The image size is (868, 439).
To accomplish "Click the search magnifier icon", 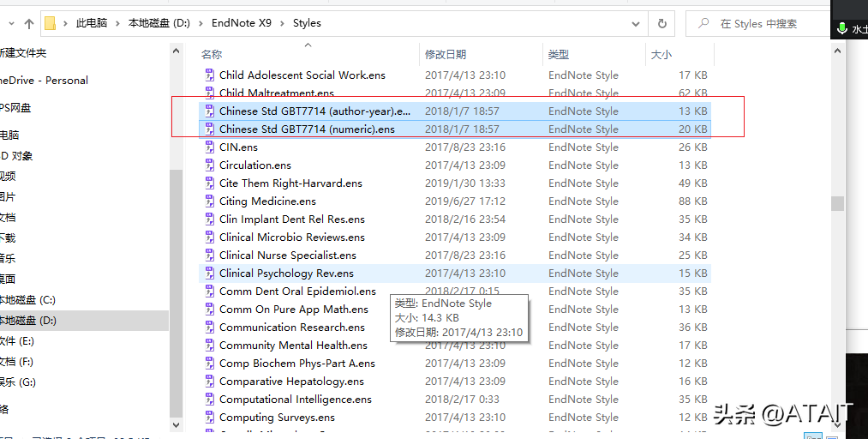I will tap(703, 23).
